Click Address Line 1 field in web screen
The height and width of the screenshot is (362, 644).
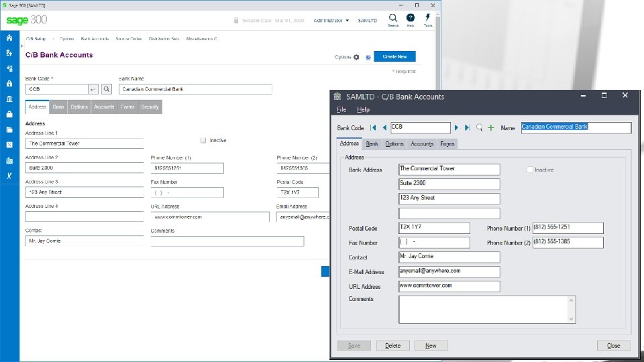tap(85, 143)
